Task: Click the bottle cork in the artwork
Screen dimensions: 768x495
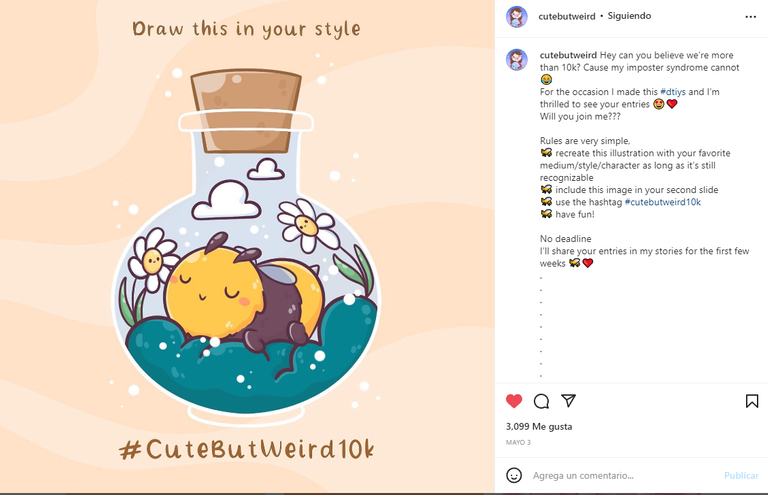Action: pyautogui.click(x=246, y=111)
